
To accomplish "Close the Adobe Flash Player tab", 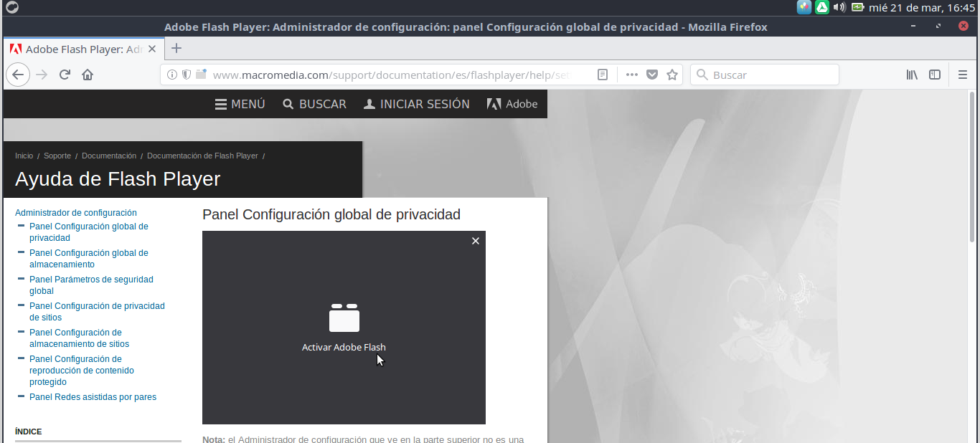I will (152, 49).
